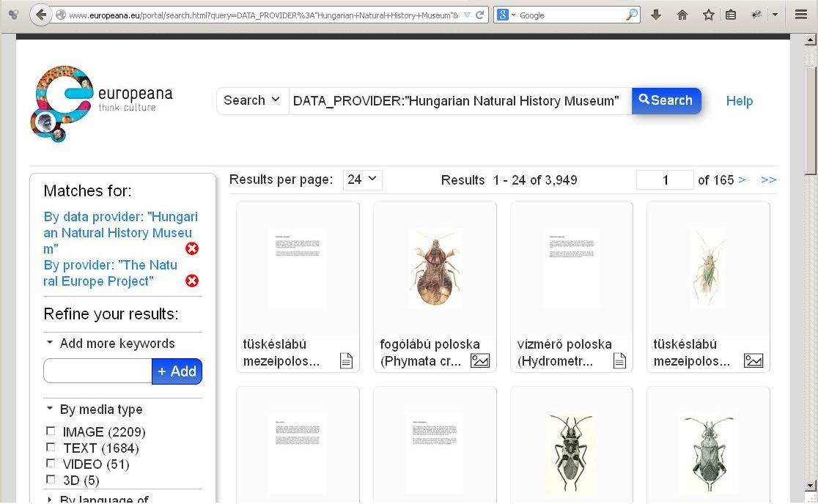Click the add keywords text field

[97, 371]
